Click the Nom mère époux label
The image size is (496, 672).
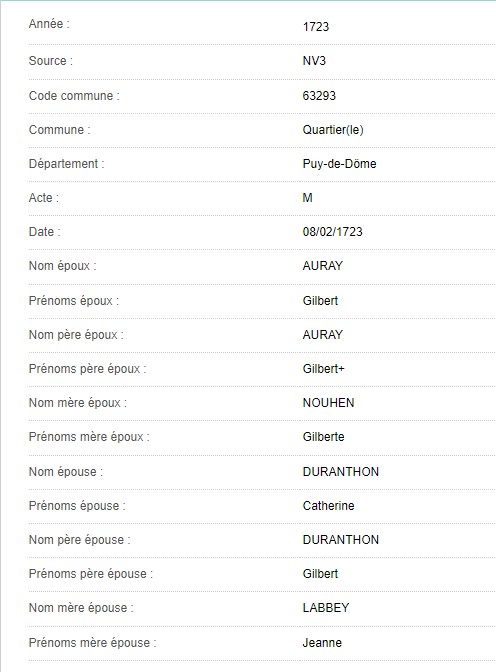point(78,403)
